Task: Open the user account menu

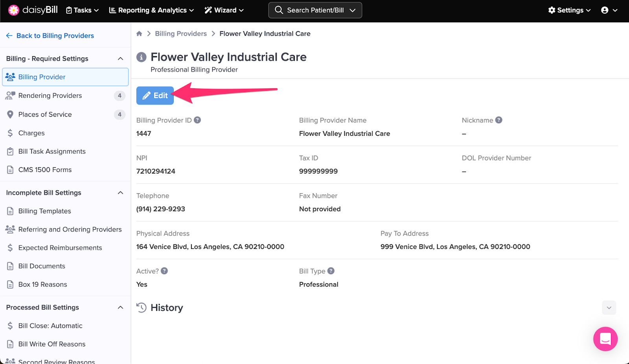Action: click(x=609, y=10)
